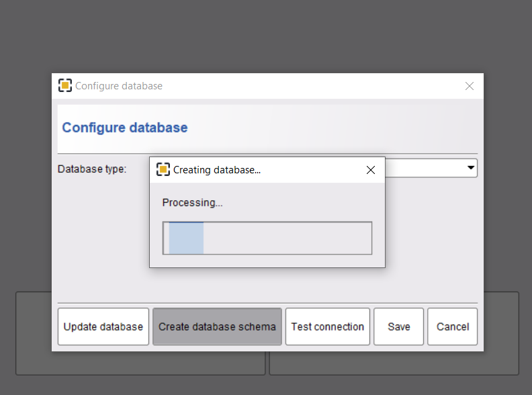
Task: Click the app icon in Creating database title bar
Action: 163,169
